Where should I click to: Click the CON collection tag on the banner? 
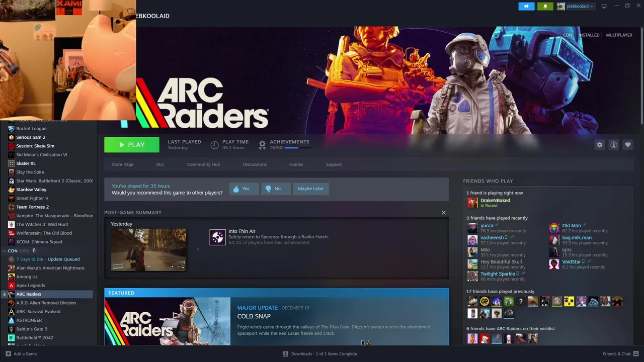click(x=568, y=35)
